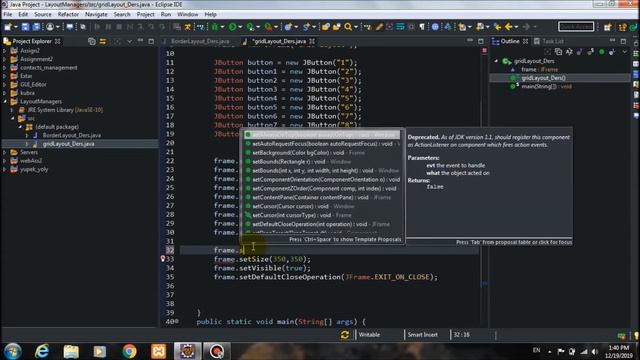This screenshot has height=360, width=640.
Task: Toggle Hide Local Types in Outline
Action: (612, 52)
